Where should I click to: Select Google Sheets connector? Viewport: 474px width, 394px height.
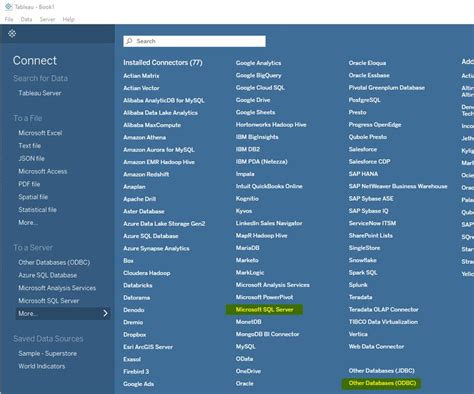255,112
